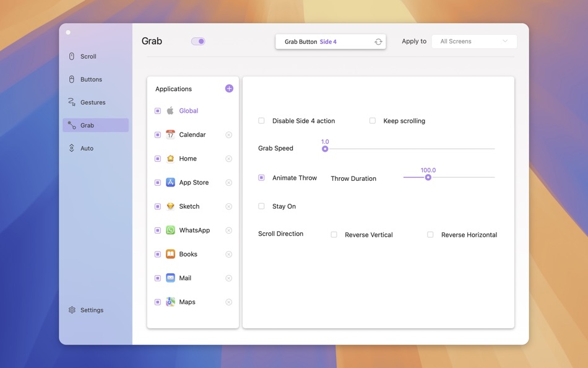This screenshot has height=368, width=588.
Task: Enable the Stay On checkbox
Action: (x=261, y=206)
